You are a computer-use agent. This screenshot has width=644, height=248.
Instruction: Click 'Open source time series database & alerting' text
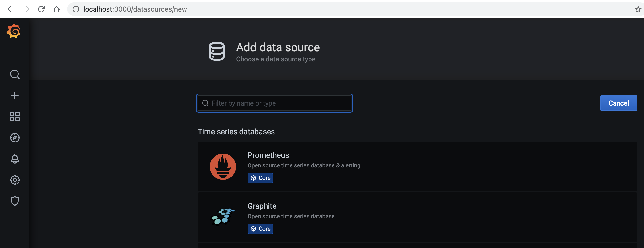304,165
